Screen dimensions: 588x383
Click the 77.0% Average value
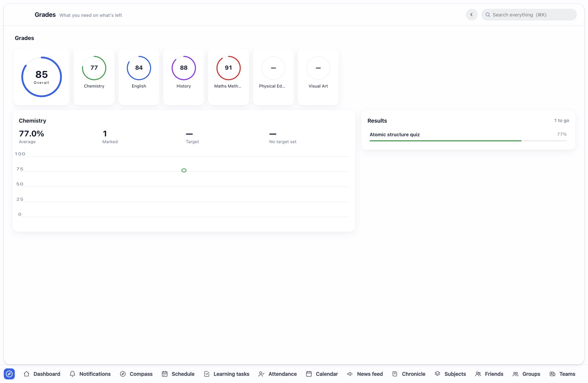click(32, 133)
